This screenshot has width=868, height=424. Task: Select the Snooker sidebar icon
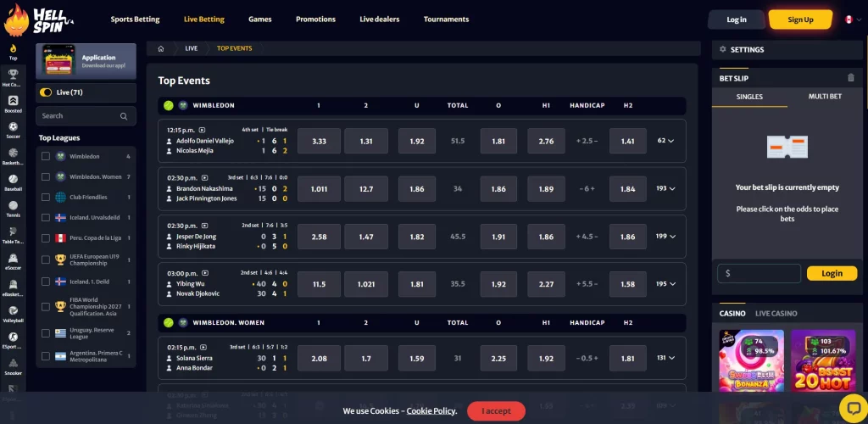point(13,363)
